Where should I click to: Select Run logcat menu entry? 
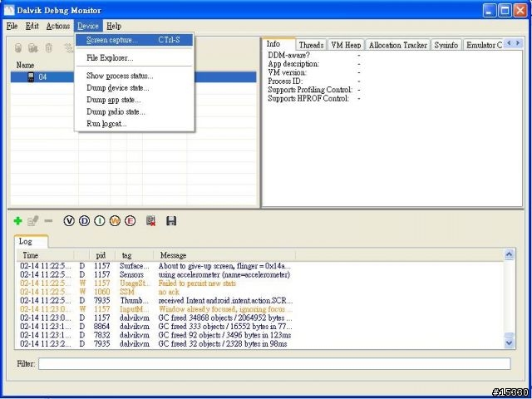click(135, 124)
